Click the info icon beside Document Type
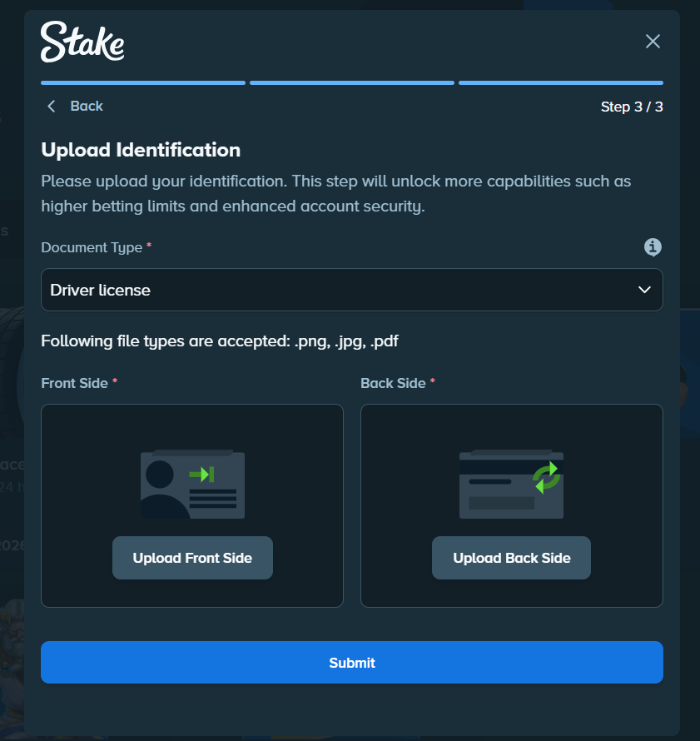Screen dimensions: 700x741 click(x=653, y=247)
